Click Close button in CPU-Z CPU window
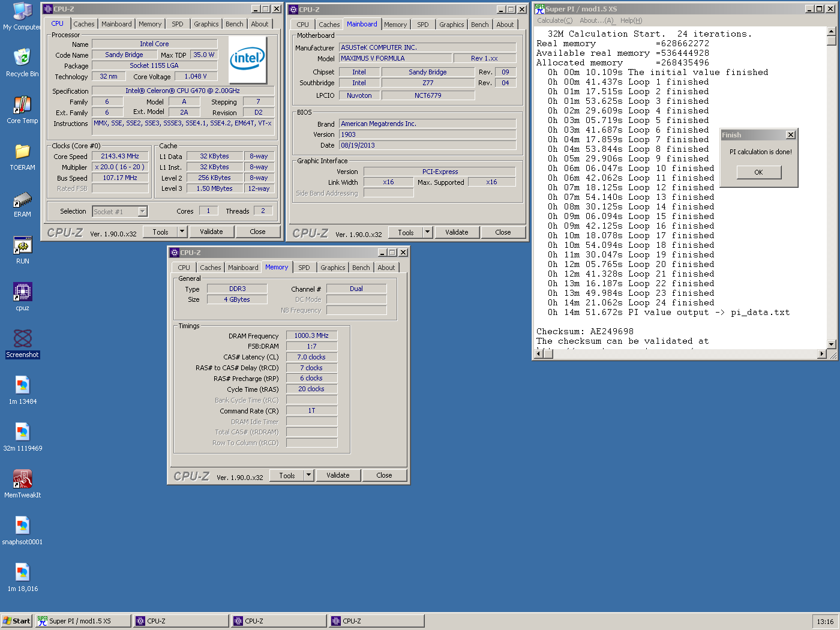840x630 pixels. (257, 232)
